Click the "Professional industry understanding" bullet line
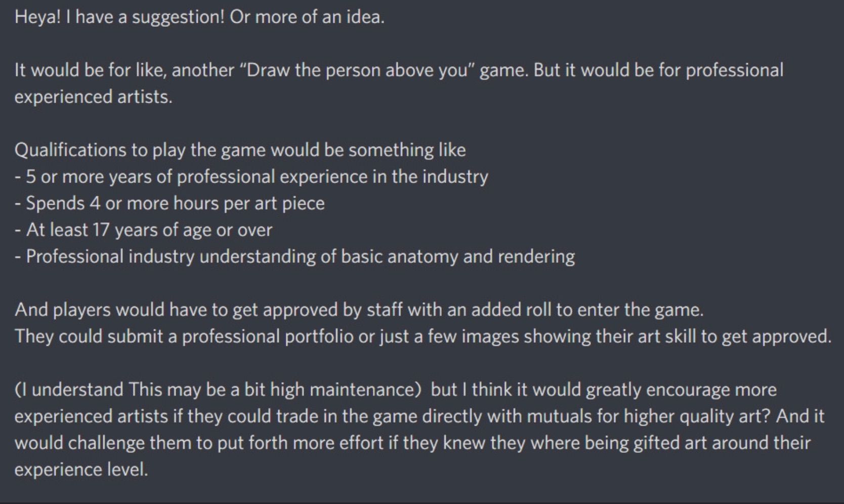The width and height of the screenshot is (844, 504). pyautogui.click(x=294, y=256)
